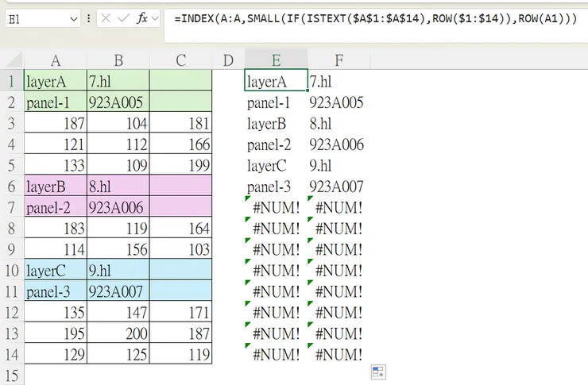Viewport: 588px width, 385px height.
Task: Select the blue cell containing 9.hl
Action: coord(118,270)
